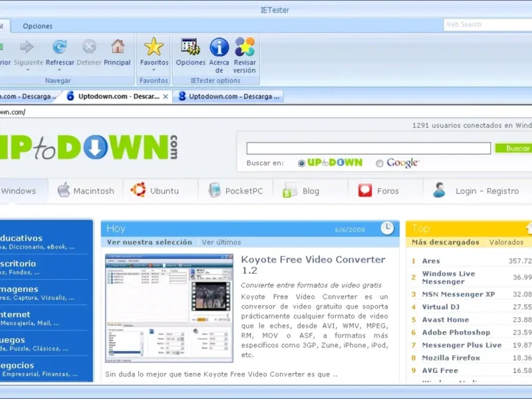Click the Foros speech bubble icon
Viewport: 532px width, 399px height.
click(x=365, y=191)
